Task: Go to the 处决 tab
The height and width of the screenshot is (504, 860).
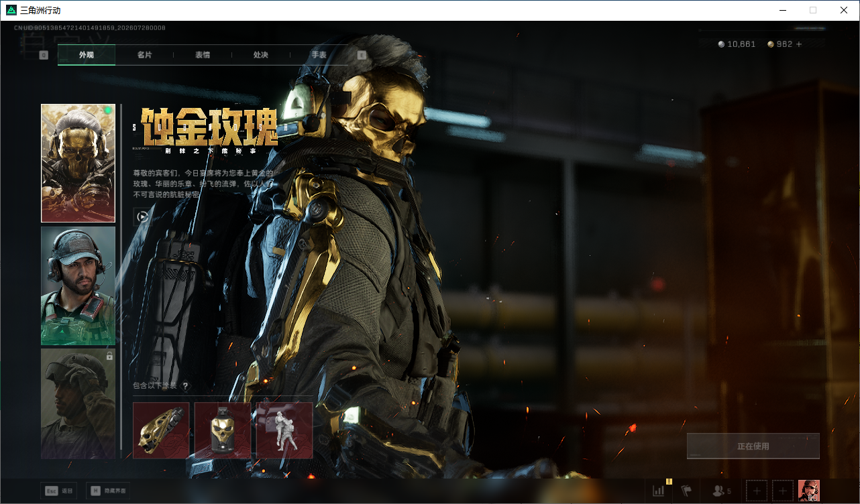Action: coord(261,55)
